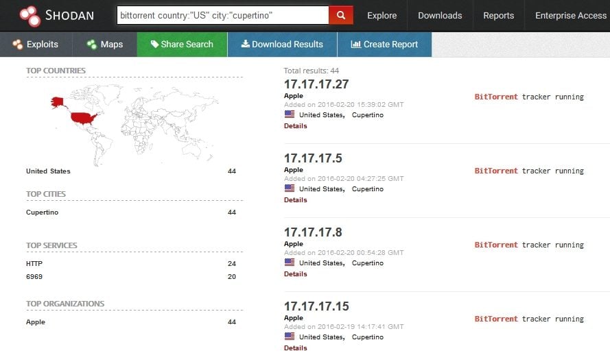
Task: Click the download arrow icon
Action: point(246,43)
